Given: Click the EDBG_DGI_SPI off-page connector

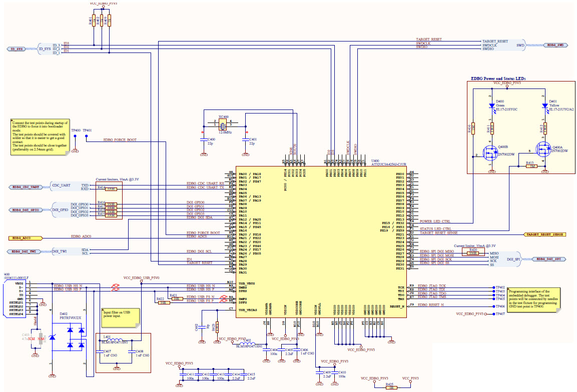Looking at the screenshot, I should (x=549, y=259).
